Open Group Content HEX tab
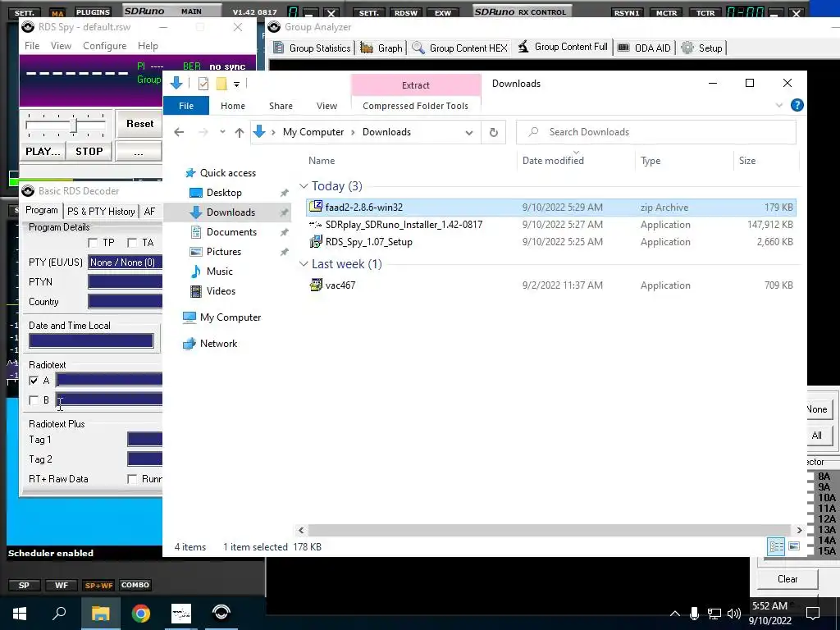 coord(459,48)
